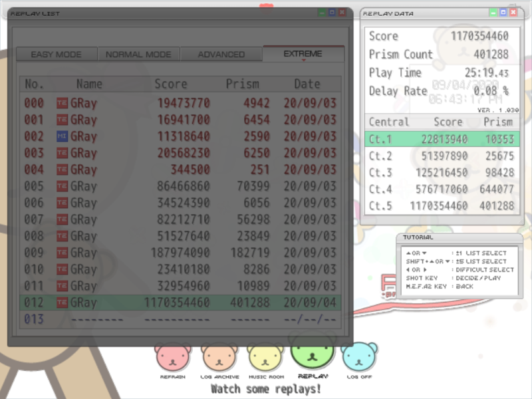This screenshot has width=532, height=399.
Task: Click the Ct.5 row with prism 401288
Action: click(442, 205)
